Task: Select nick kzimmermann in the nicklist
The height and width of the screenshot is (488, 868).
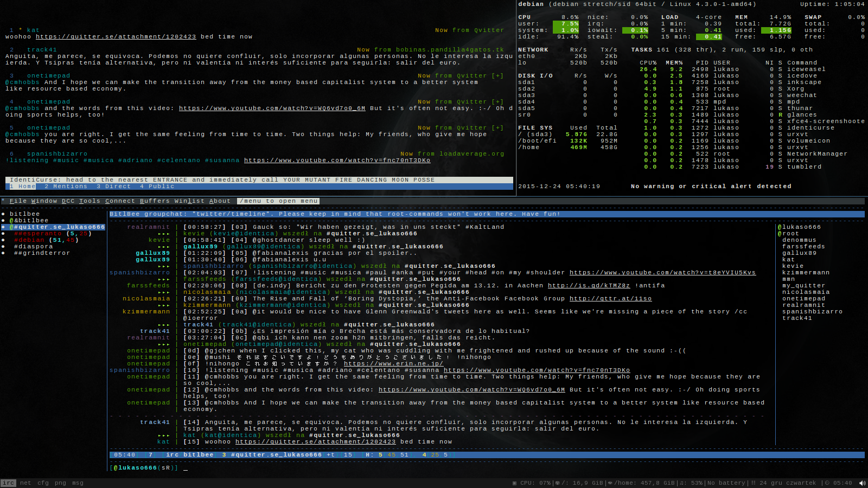Action: pyautogui.click(x=806, y=273)
